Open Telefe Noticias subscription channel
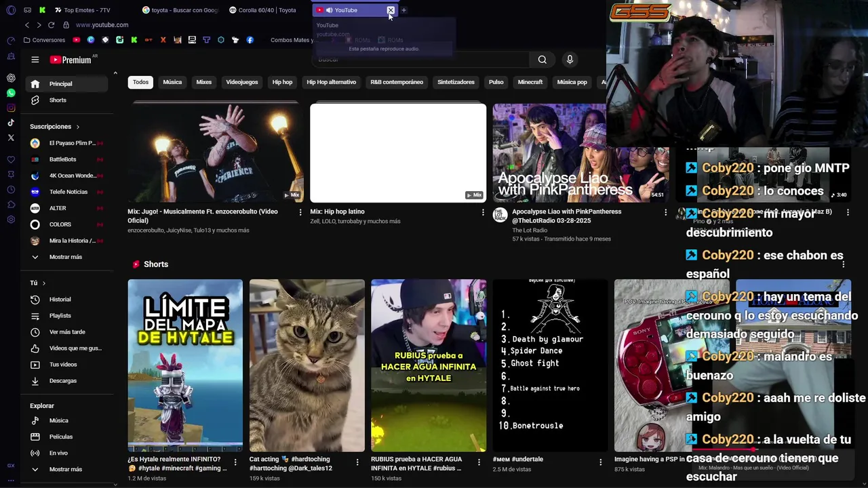The image size is (868, 488). point(66,192)
